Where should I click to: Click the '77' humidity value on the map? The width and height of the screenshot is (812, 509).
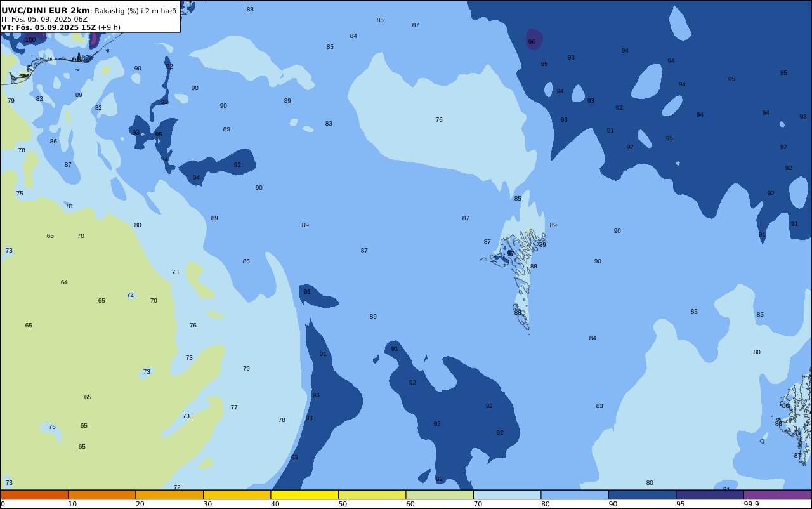pyautogui.click(x=234, y=407)
